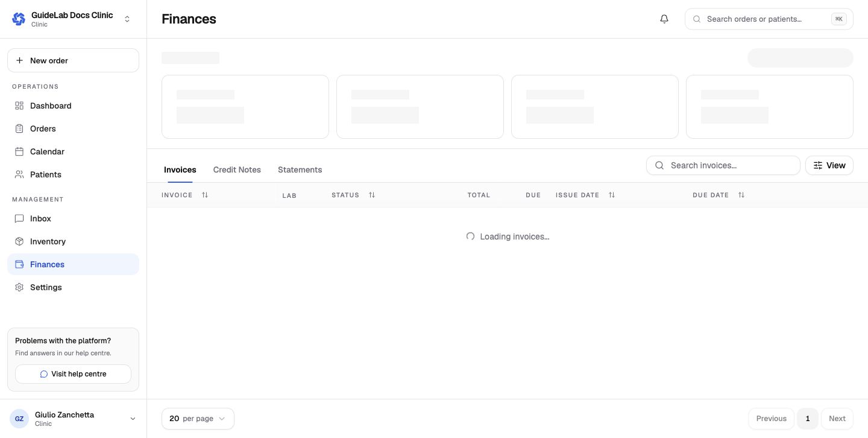The height and width of the screenshot is (438, 868).
Task: Open Inbox from the sidebar
Action: 74,218
